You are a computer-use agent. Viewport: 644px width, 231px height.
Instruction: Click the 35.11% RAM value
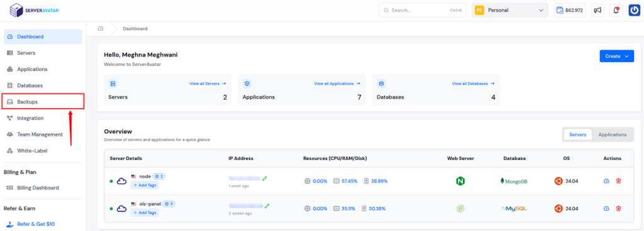[348, 208]
